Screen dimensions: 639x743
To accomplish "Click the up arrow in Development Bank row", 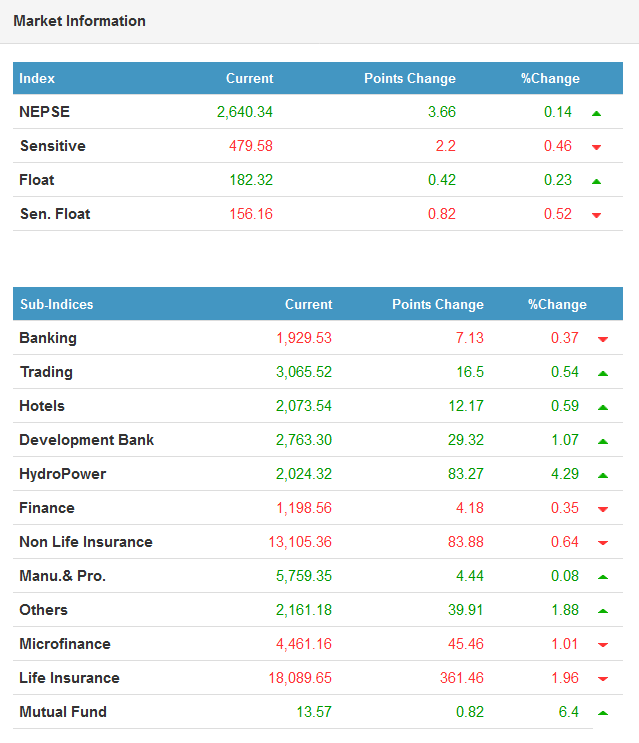I will click(x=603, y=442).
